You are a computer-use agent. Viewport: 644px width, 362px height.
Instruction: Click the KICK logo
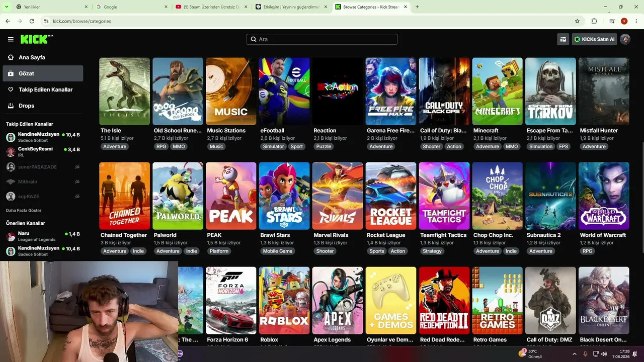point(36,39)
